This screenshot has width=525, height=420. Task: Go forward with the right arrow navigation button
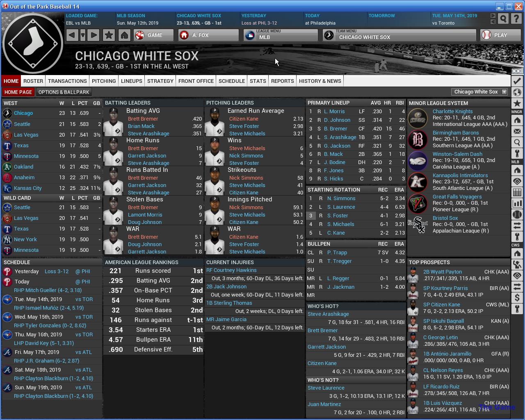pyautogui.click(x=94, y=35)
